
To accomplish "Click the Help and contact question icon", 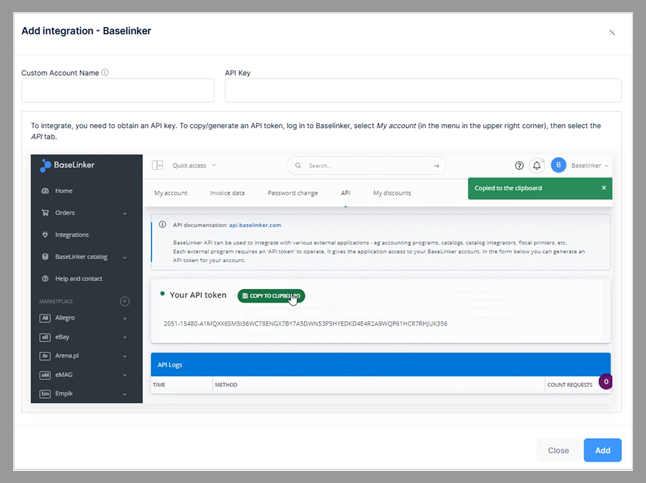I will click(x=45, y=279).
